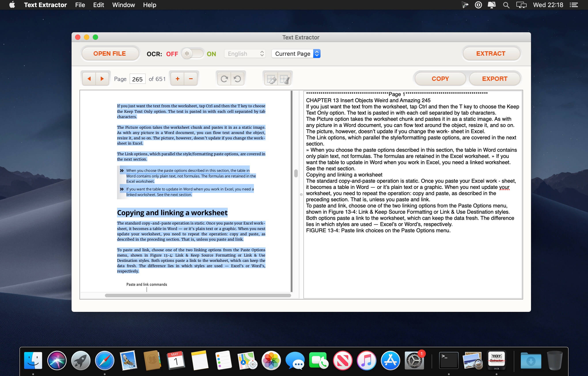The height and width of the screenshot is (376, 588).
Task: Open Reminders app in the Dock
Action: [224, 360]
